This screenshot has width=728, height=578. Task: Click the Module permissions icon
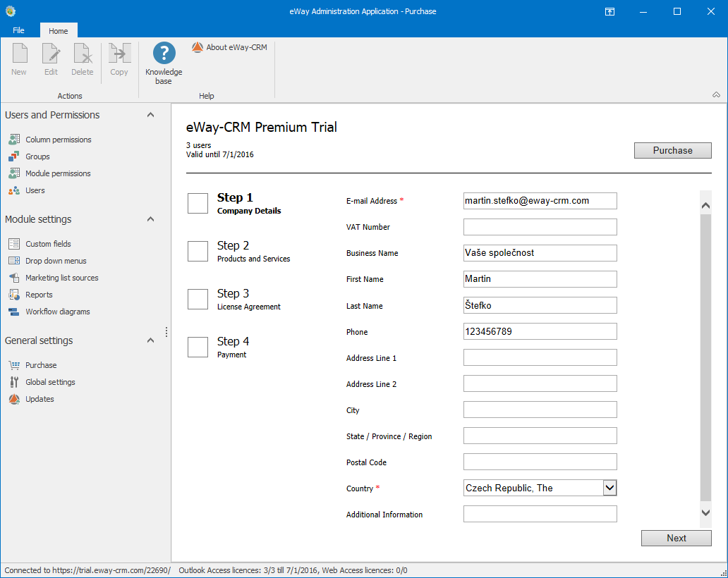[14, 173]
